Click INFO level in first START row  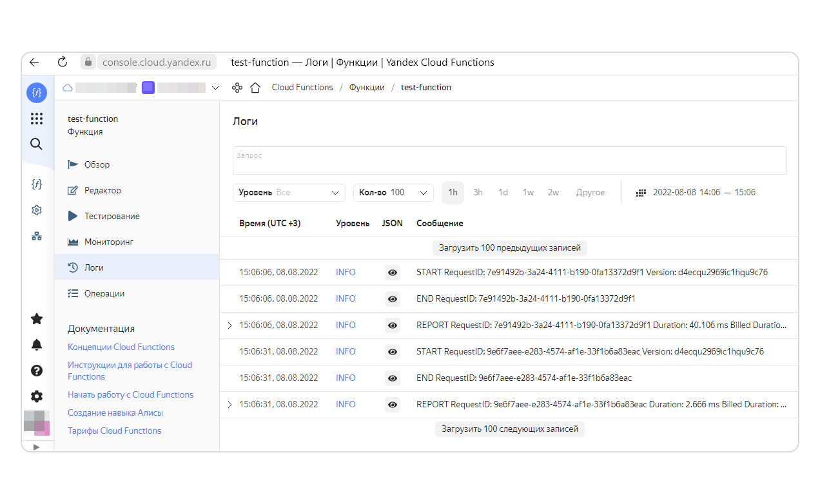coord(346,273)
